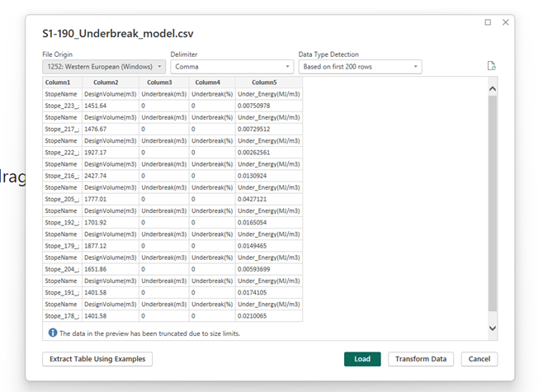This screenshot has height=392, width=543.
Task: Select the Column5 header
Action: 269,83
